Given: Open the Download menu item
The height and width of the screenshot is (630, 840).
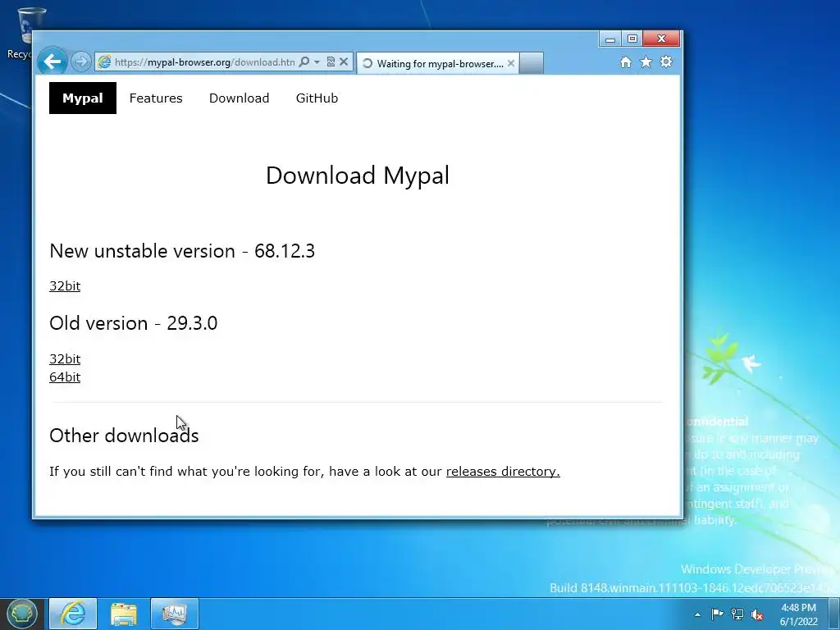Looking at the screenshot, I should tap(239, 98).
